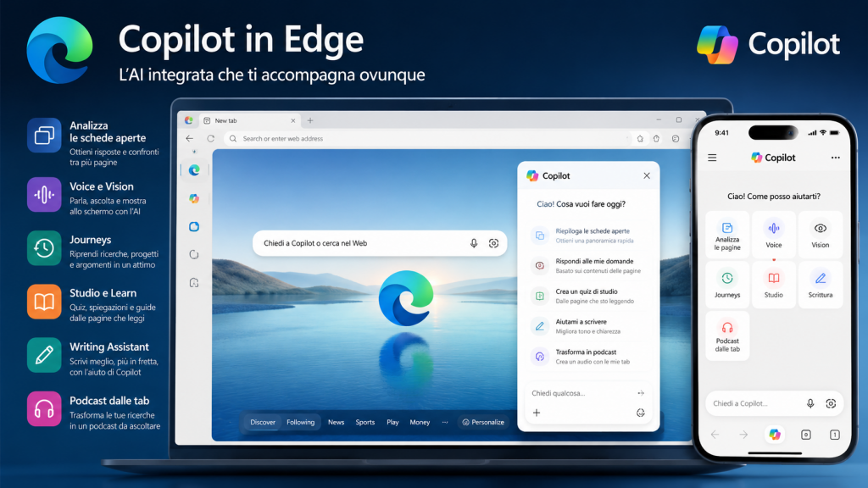This screenshot has height=488, width=868.
Task: Open three-dot menu in phone Copilot
Action: coord(835,158)
